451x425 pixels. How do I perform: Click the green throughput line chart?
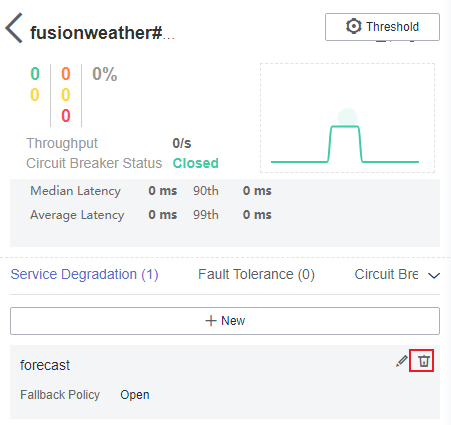click(345, 144)
